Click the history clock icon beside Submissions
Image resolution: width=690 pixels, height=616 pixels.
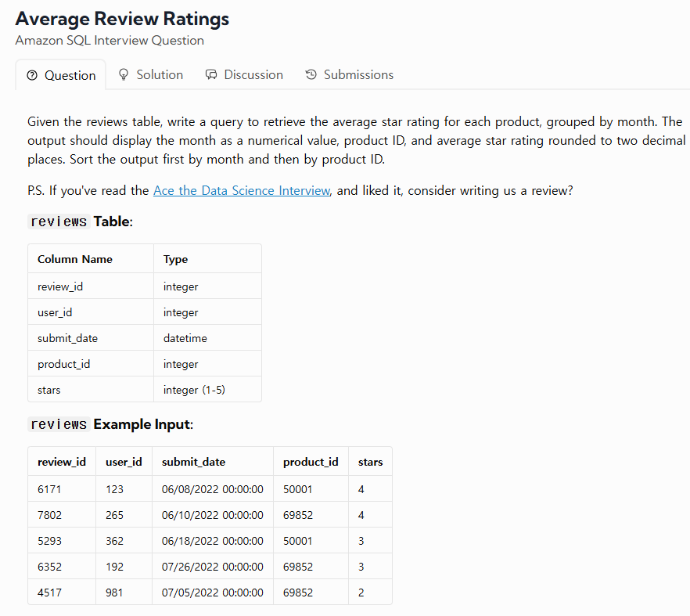pos(311,74)
